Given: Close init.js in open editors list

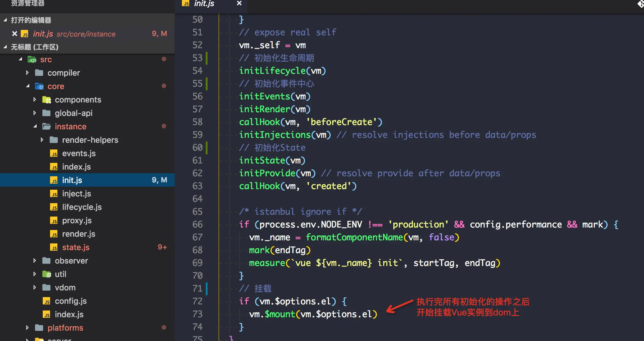Looking at the screenshot, I should pyautogui.click(x=14, y=34).
